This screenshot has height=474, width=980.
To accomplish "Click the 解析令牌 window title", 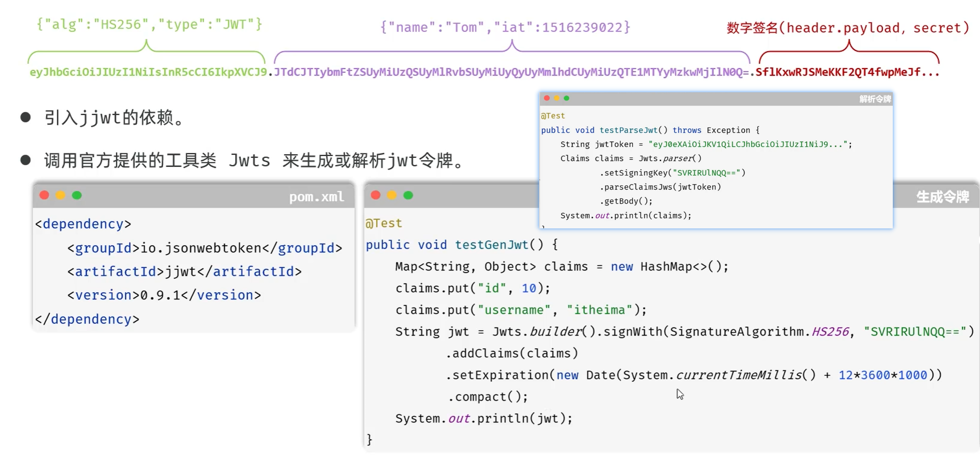I will (875, 99).
